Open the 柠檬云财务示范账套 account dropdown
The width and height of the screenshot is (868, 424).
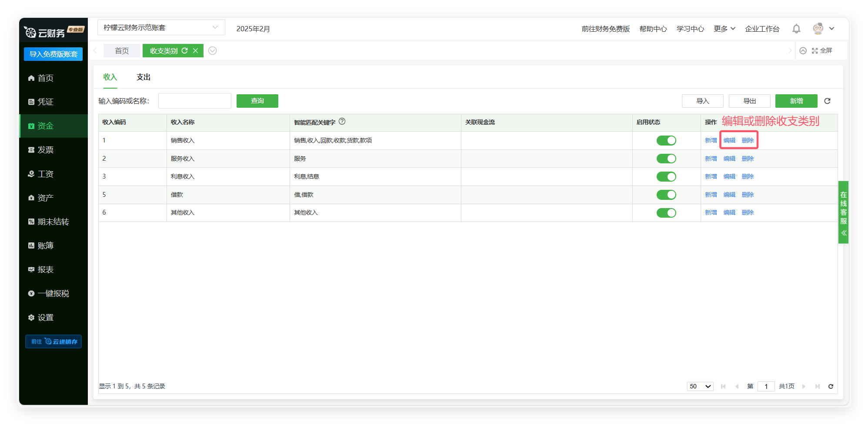[x=161, y=27]
